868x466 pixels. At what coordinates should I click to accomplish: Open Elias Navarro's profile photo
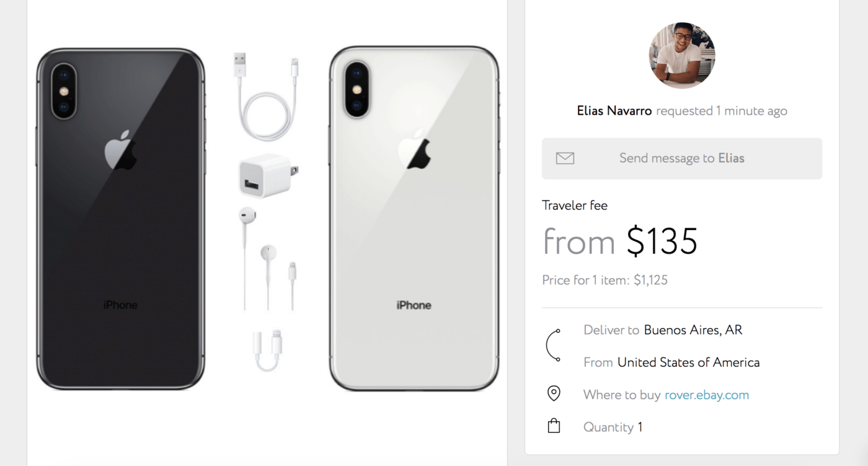tap(682, 56)
